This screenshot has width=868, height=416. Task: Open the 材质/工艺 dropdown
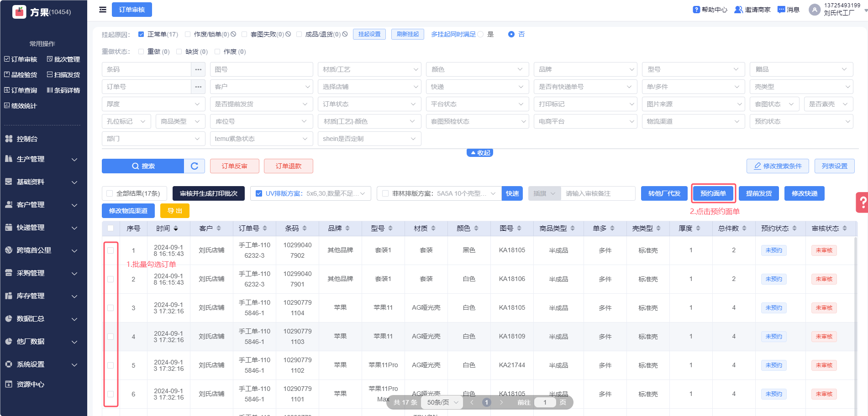(369, 69)
